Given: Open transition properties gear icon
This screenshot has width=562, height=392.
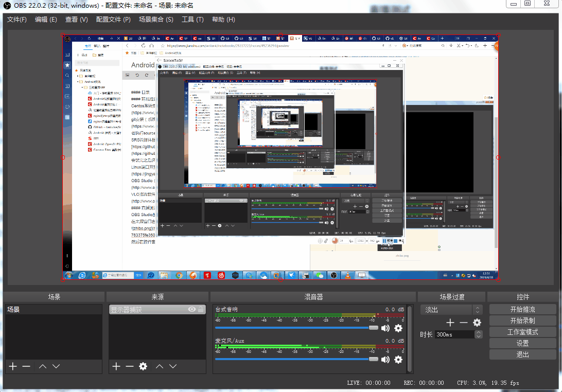Looking at the screenshot, I should pos(477,323).
